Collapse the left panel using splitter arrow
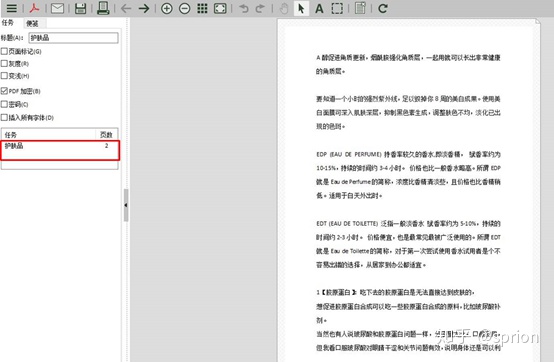The image size is (554, 362). (x=126, y=205)
